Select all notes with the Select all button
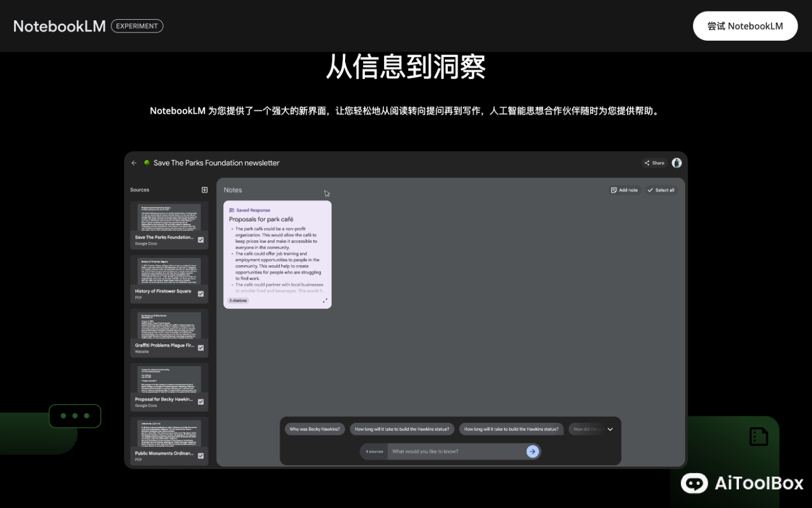This screenshot has width=812, height=508. click(661, 190)
